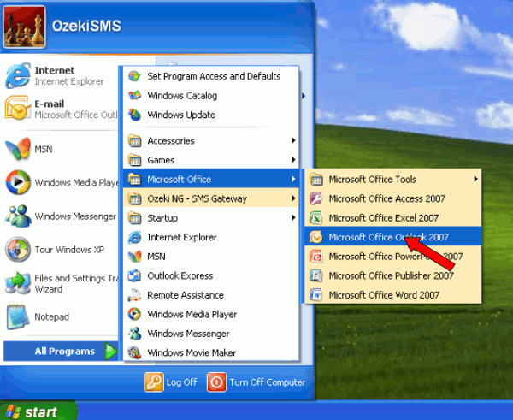Click the Outlook Express icon in programs list
The image size is (513, 420).
pyautogui.click(x=134, y=275)
